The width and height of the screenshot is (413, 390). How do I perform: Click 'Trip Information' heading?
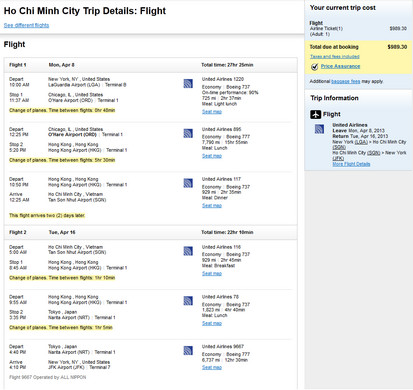click(x=334, y=98)
